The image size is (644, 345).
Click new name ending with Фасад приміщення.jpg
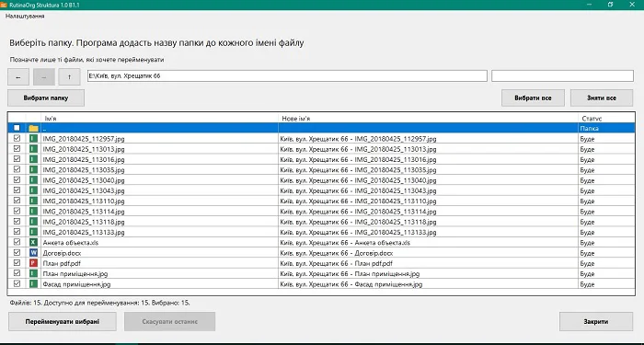351,284
